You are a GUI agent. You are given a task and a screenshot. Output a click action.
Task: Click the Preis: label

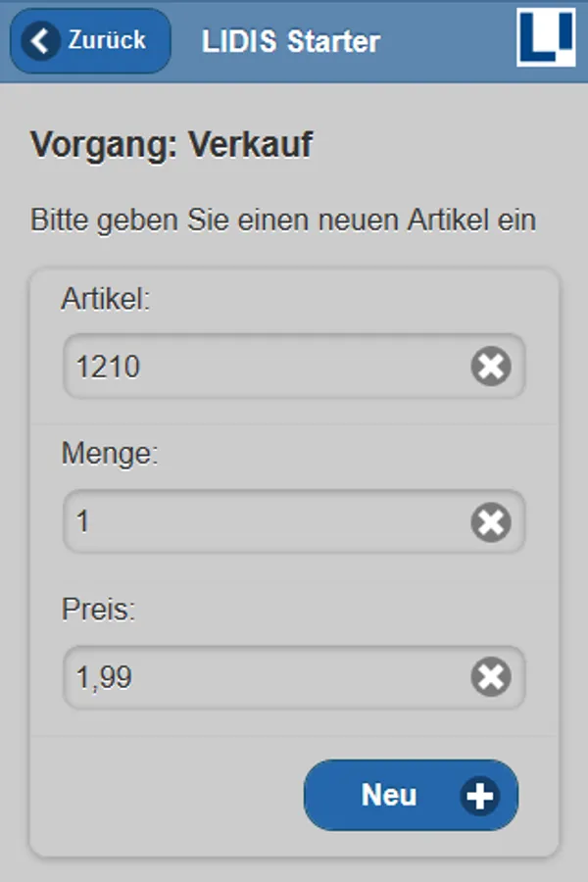coord(98,609)
